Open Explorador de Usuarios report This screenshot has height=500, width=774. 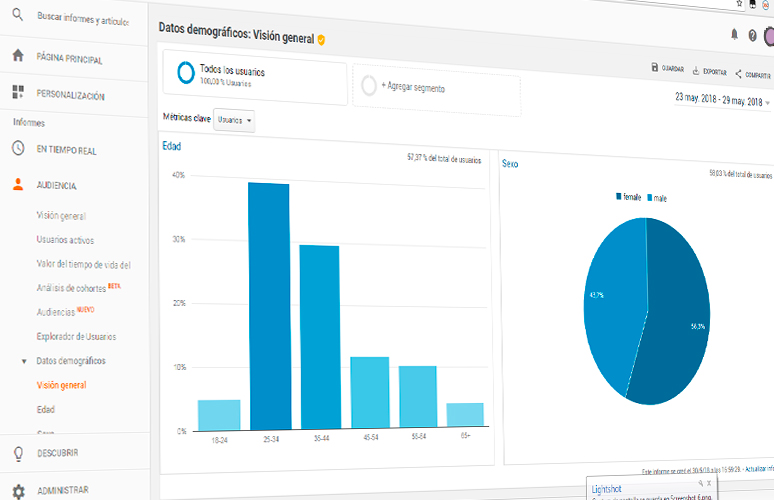[x=76, y=337]
